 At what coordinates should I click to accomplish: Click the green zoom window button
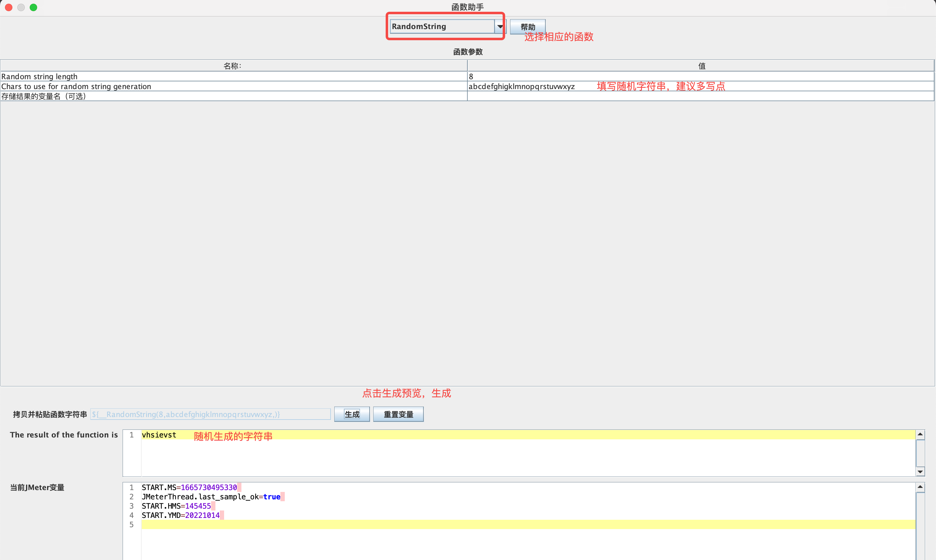[x=34, y=7]
